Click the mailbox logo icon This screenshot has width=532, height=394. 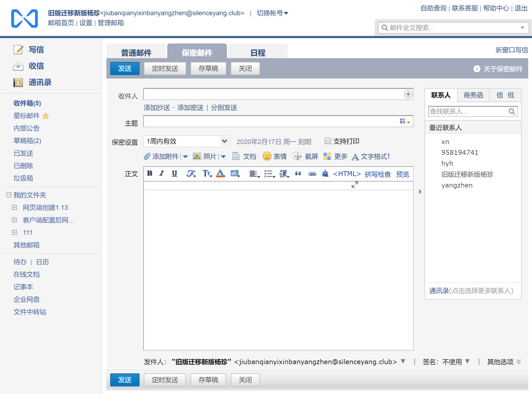tap(24, 18)
